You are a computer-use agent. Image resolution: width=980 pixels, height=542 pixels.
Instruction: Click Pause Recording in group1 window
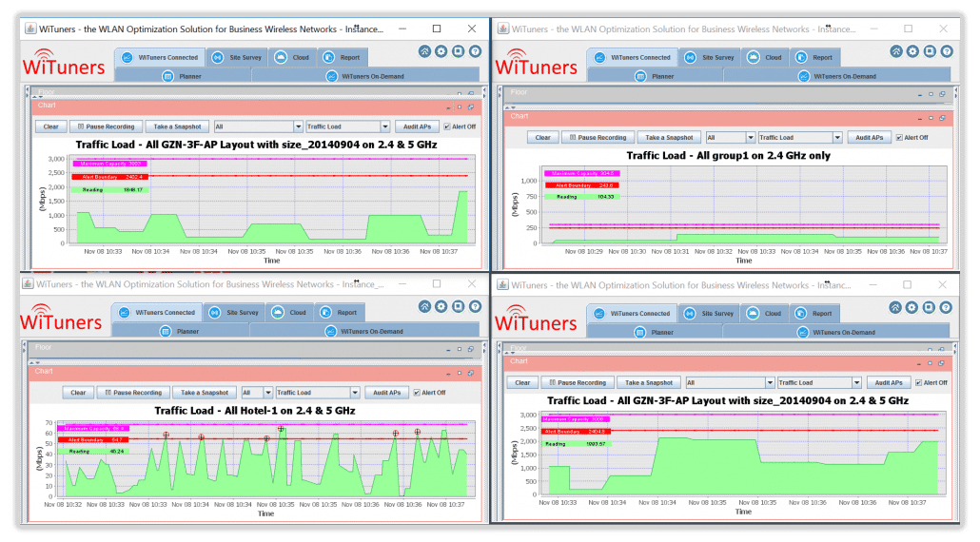[x=598, y=137]
